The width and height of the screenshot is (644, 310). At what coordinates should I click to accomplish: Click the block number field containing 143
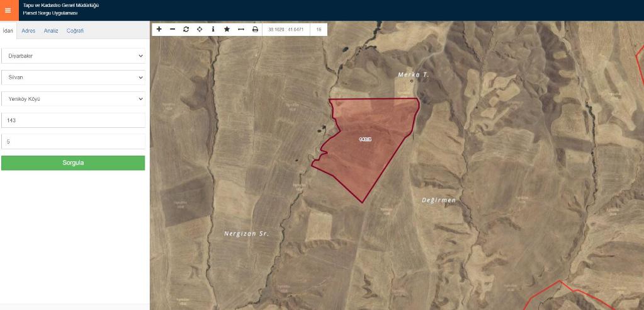(x=73, y=120)
